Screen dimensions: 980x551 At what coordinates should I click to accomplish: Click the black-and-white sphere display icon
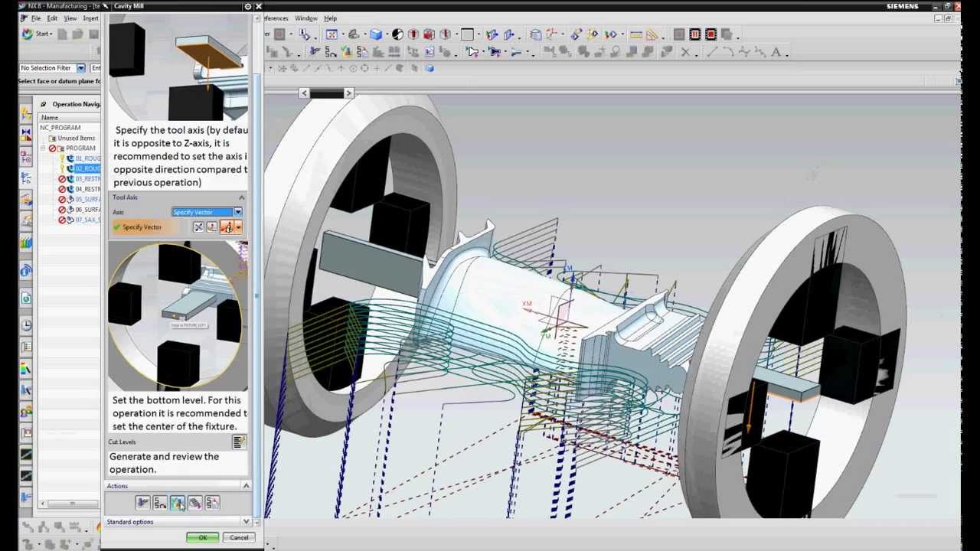(x=397, y=34)
